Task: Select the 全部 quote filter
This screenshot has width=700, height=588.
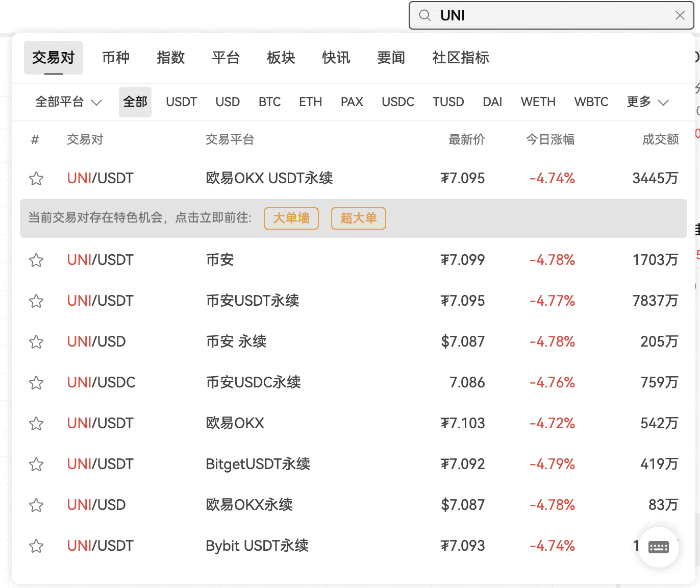Action: tap(135, 102)
